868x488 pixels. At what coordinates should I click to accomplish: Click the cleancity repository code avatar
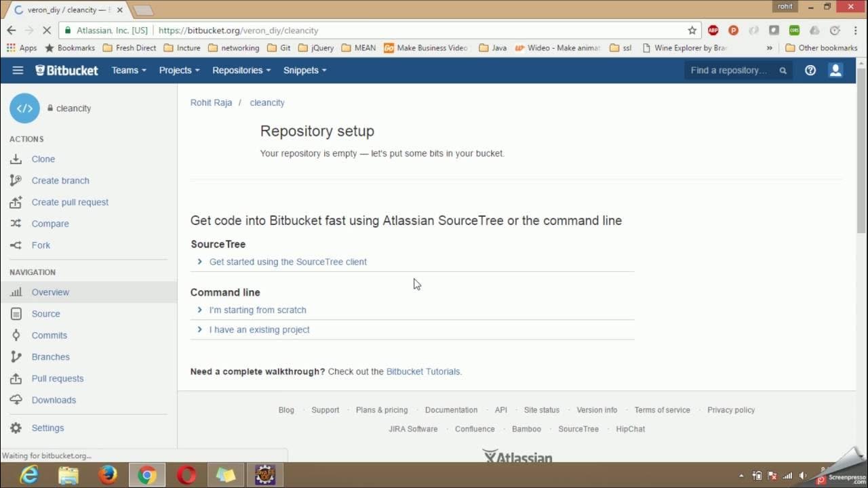(x=24, y=108)
